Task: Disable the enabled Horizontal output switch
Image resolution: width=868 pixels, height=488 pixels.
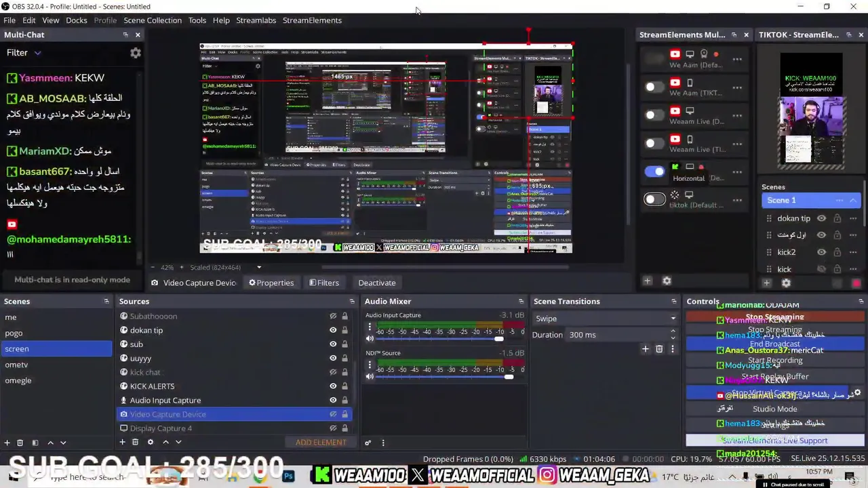Action: pyautogui.click(x=654, y=171)
